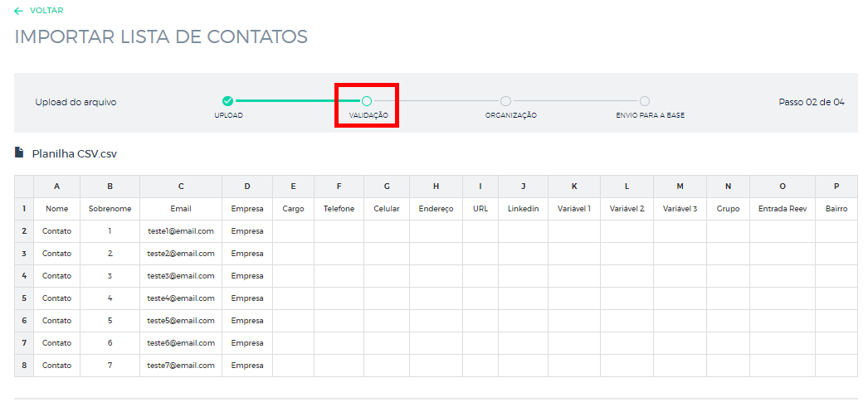868x407 pixels.
Task: Click the Passo 02 de 04 text
Action: 812,102
